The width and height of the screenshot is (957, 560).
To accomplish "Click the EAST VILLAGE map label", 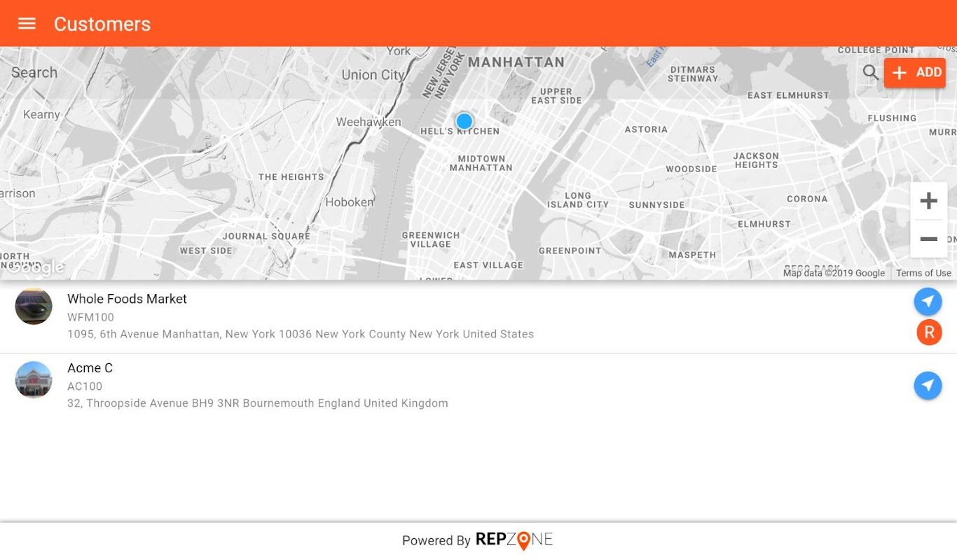I will (x=488, y=265).
